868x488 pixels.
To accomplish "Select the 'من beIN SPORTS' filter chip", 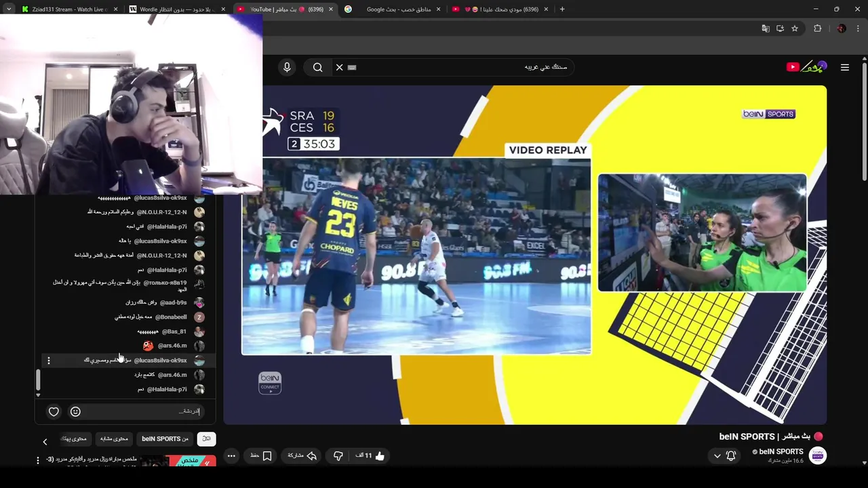I will [x=165, y=439].
